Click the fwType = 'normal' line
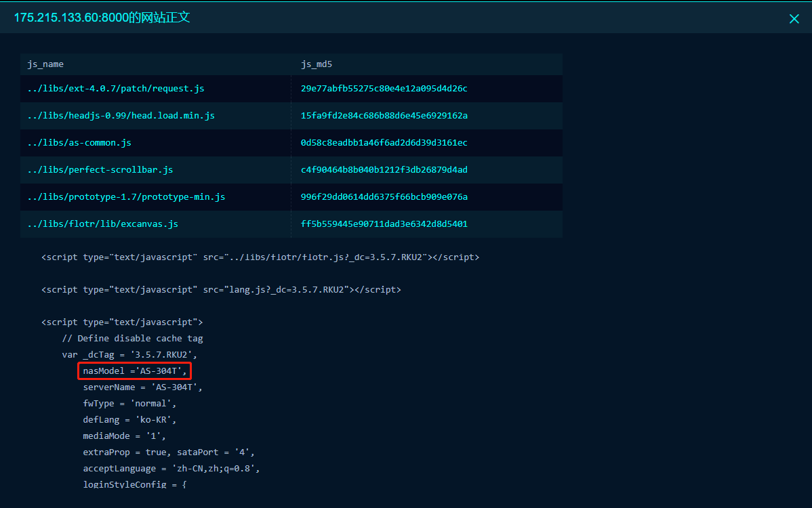 (x=129, y=404)
